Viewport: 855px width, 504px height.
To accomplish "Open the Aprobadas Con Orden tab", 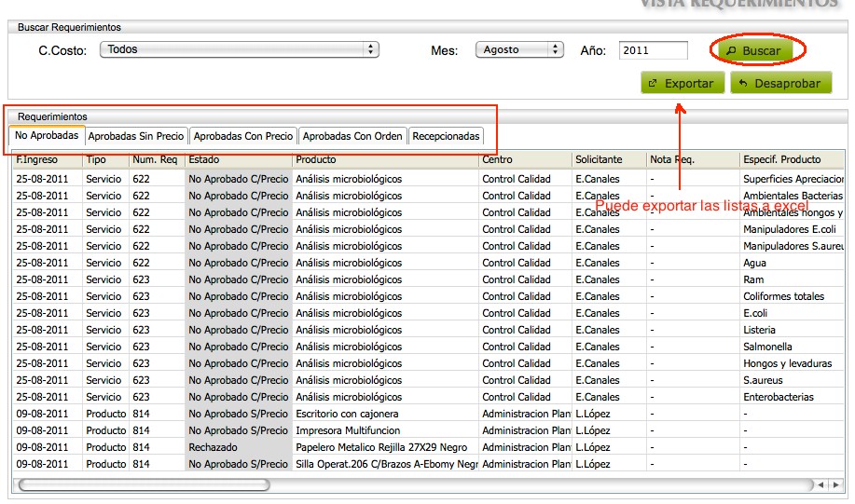I will 352,136.
